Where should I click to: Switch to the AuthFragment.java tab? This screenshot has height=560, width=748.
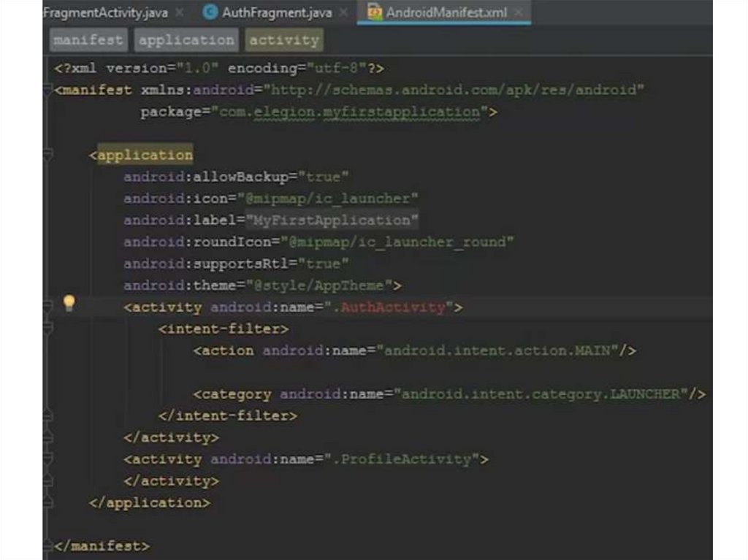point(276,13)
